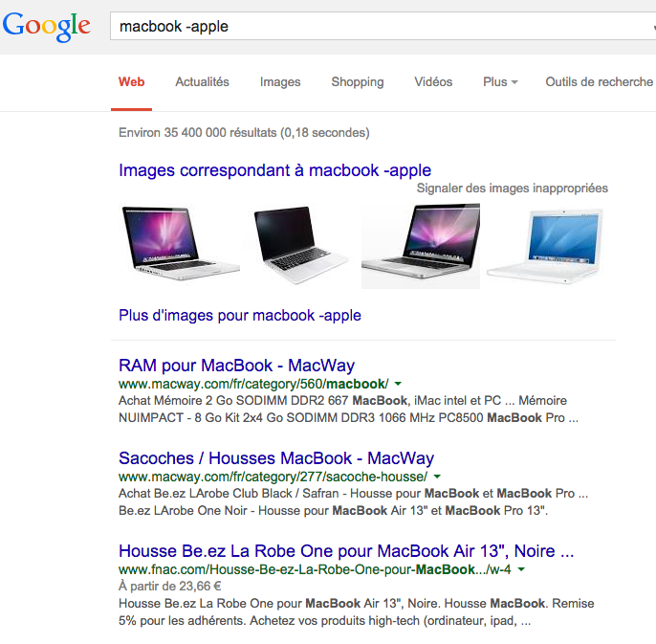656x644 pixels.
Task: Switch to the Actualités tab
Action: point(202,81)
